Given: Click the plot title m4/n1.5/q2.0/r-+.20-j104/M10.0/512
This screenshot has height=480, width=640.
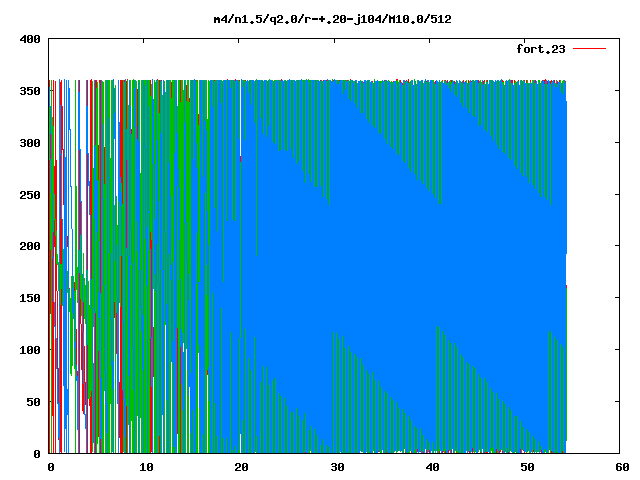Looking at the screenshot, I should [x=332, y=19].
